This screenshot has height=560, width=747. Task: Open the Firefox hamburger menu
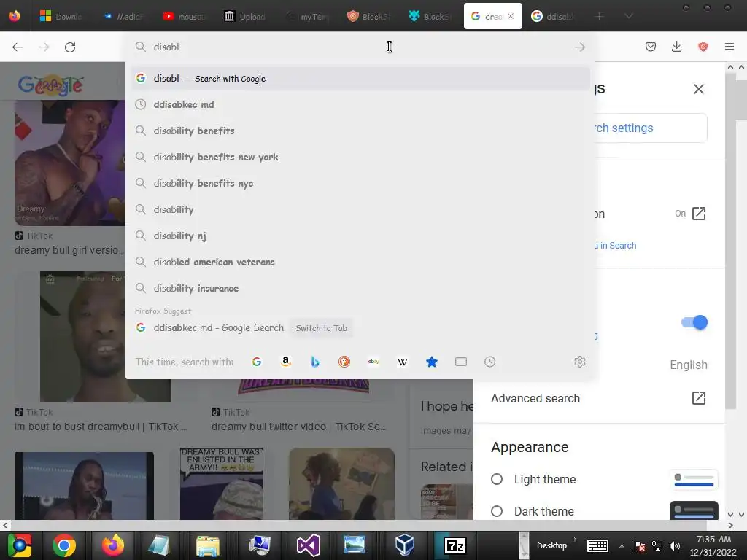click(729, 47)
